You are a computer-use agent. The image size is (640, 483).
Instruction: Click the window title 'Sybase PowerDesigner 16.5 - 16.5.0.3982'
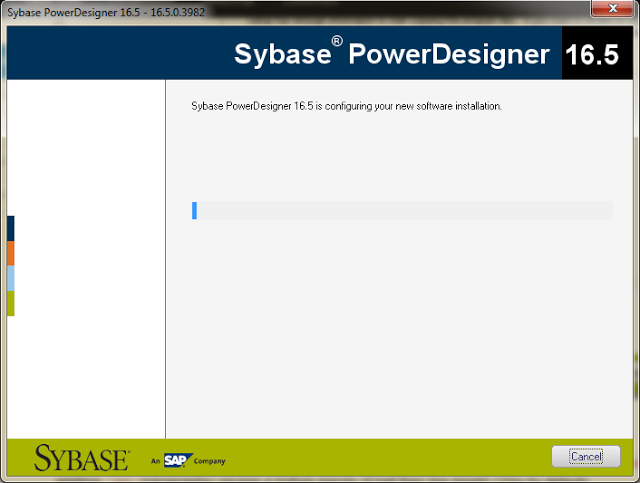pos(106,12)
